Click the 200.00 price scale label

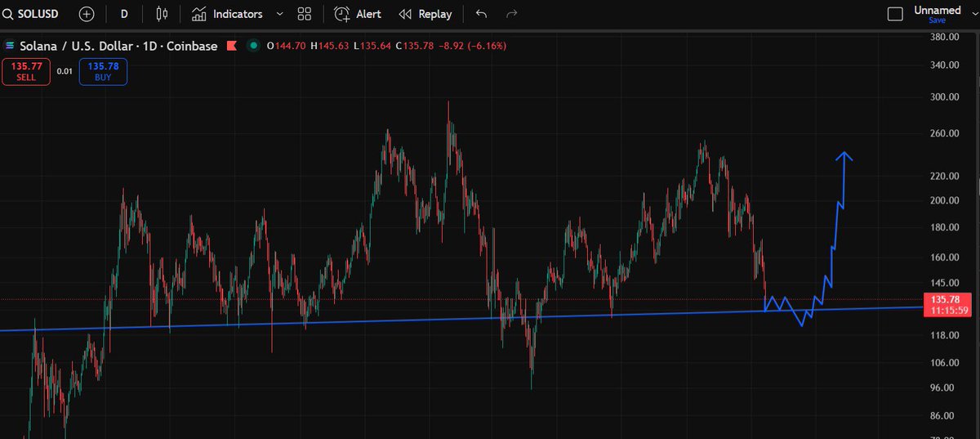942,200
